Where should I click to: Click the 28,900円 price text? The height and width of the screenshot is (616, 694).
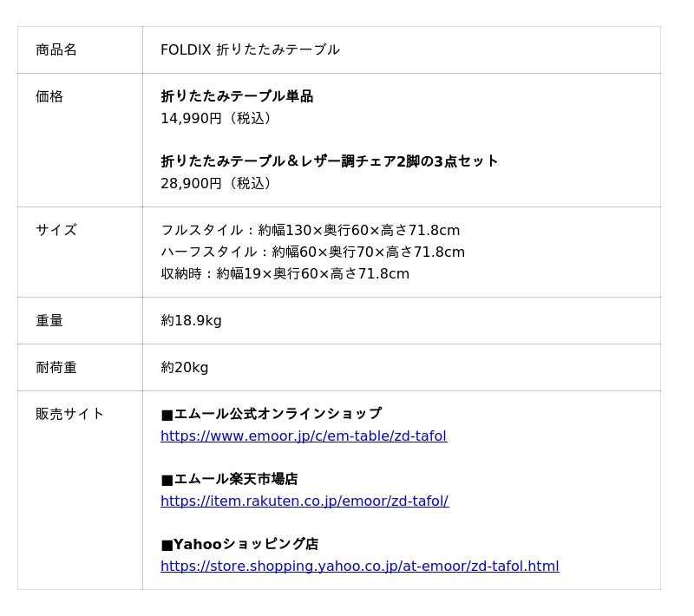click(x=216, y=183)
